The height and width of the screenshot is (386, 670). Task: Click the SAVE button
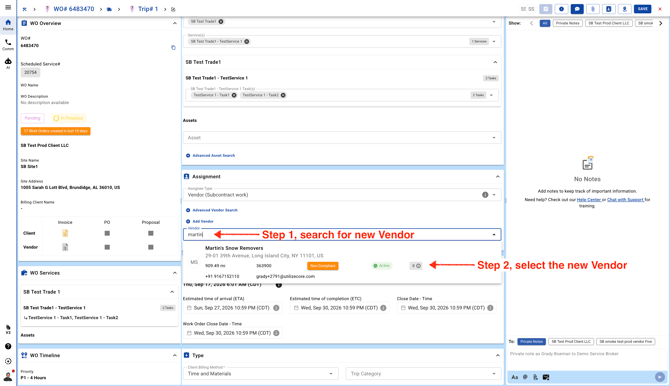click(643, 9)
